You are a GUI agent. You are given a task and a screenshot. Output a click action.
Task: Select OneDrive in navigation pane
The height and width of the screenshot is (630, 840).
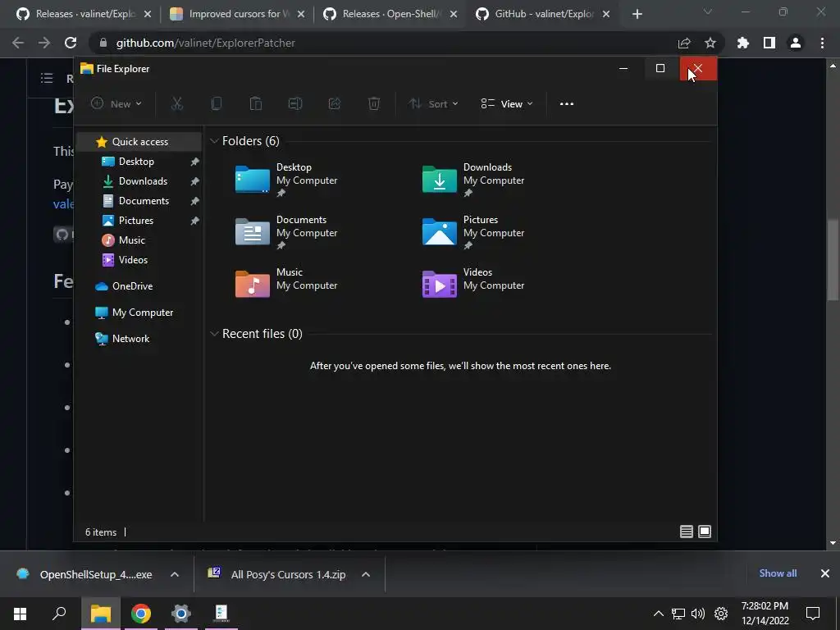(x=139, y=286)
